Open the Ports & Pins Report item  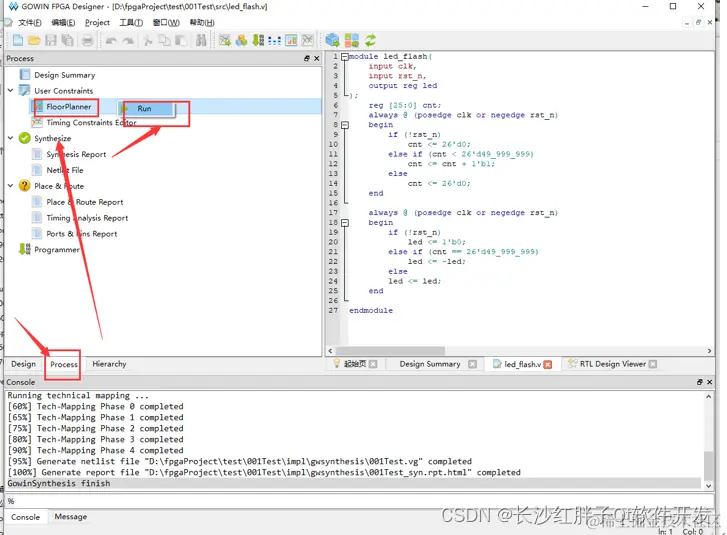(x=82, y=234)
